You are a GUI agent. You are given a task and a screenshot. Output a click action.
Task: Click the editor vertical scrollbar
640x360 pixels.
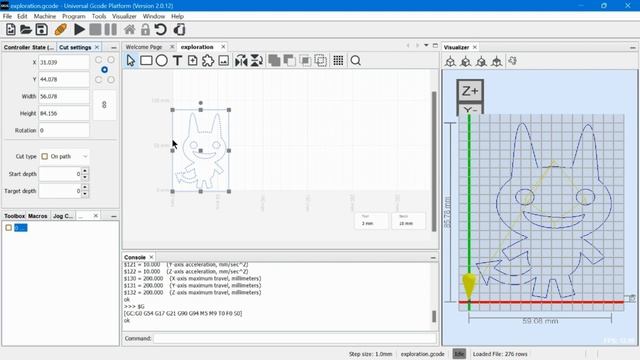(x=434, y=161)
